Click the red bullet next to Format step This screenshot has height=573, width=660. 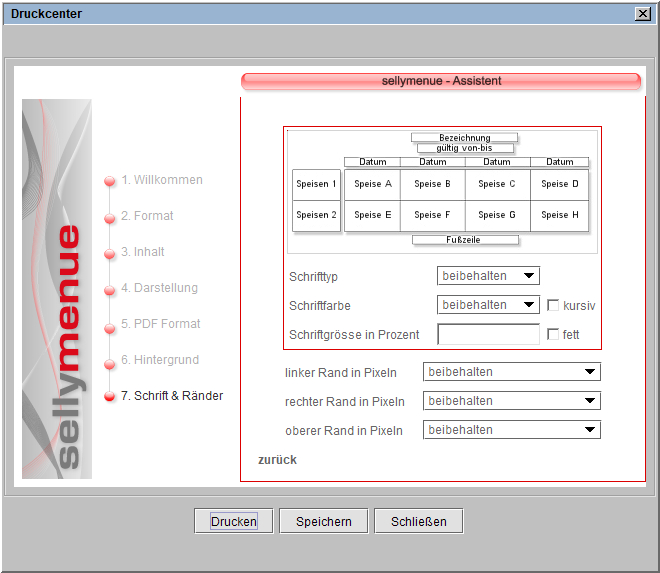110,218
